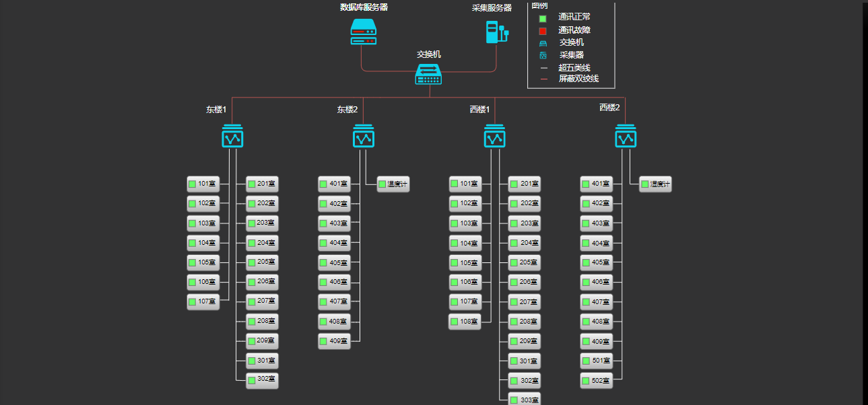This screenshot has width=868, height=405.
Task: Select room 502室 under 西楼2
Action: 597,381
